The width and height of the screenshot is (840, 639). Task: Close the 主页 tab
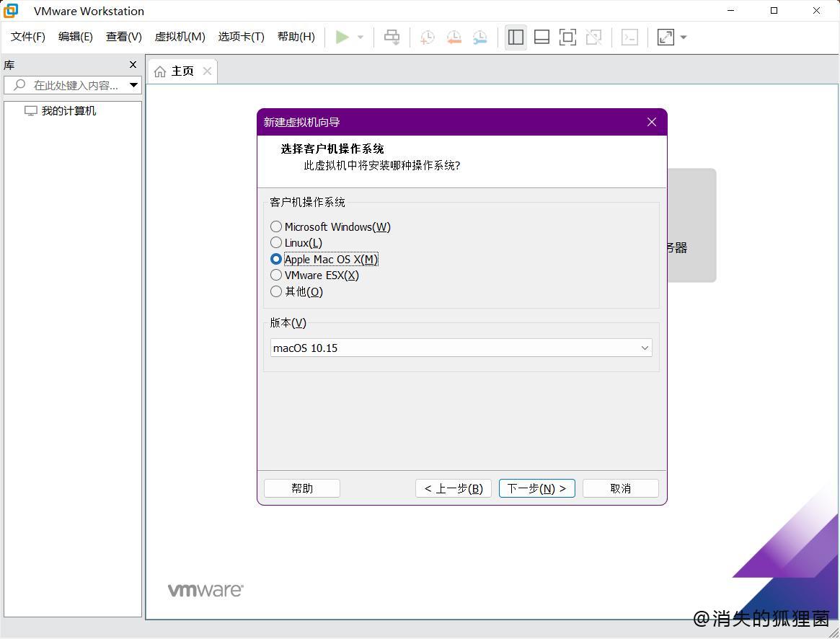208,71
